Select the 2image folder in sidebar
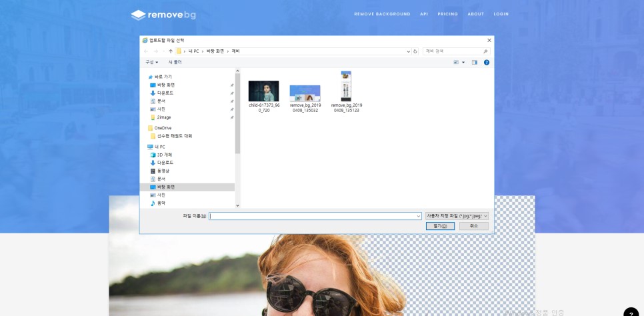644x316 pixels. pyautogui.click(x=164, y=117)
